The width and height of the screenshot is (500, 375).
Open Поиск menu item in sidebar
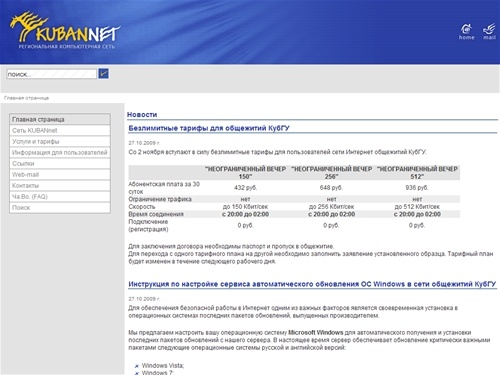click(x=60, y=207)
